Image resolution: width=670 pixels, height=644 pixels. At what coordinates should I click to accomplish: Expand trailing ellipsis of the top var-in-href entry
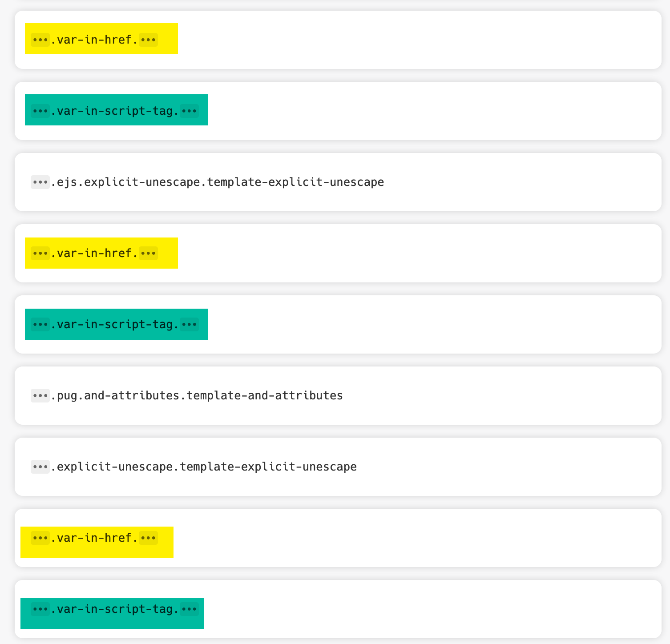149,40
